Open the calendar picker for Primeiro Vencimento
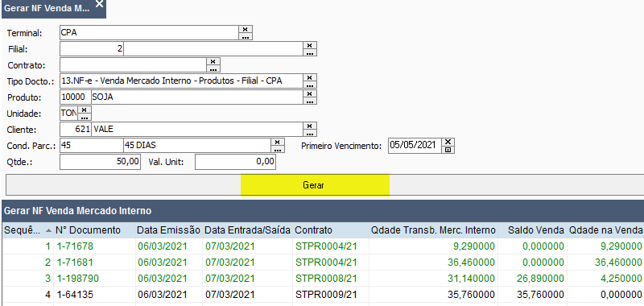Image resolution: width=644 pixels, height=306 pixels. pyautogui.click(x=448, y=149)
